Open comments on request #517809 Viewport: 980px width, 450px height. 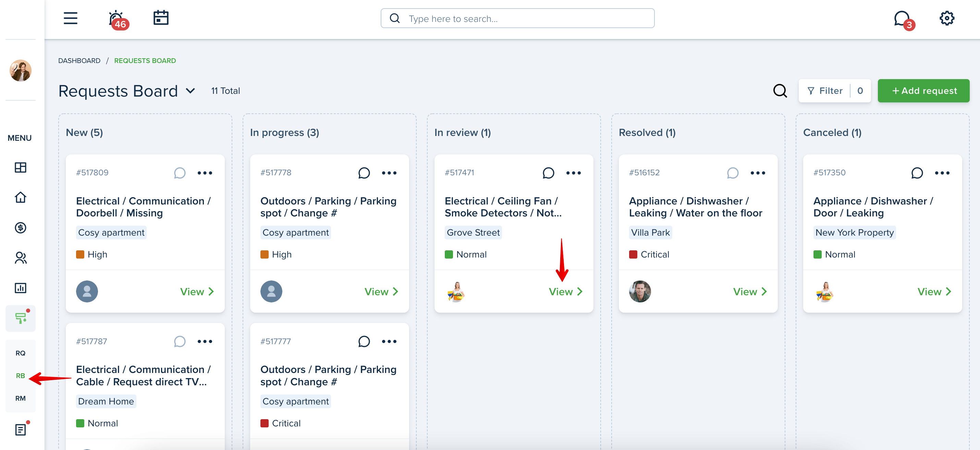pyautogui.click(x=180, y=173)
